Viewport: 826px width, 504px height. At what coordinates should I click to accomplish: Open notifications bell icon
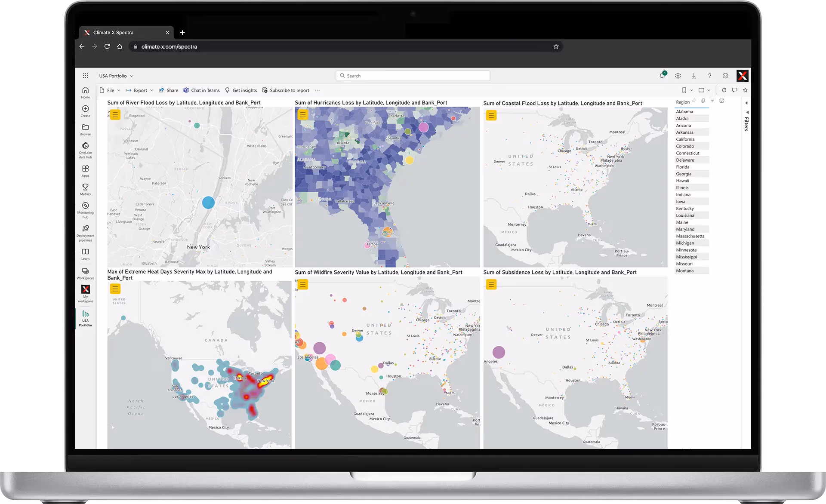tap(662, 76)
